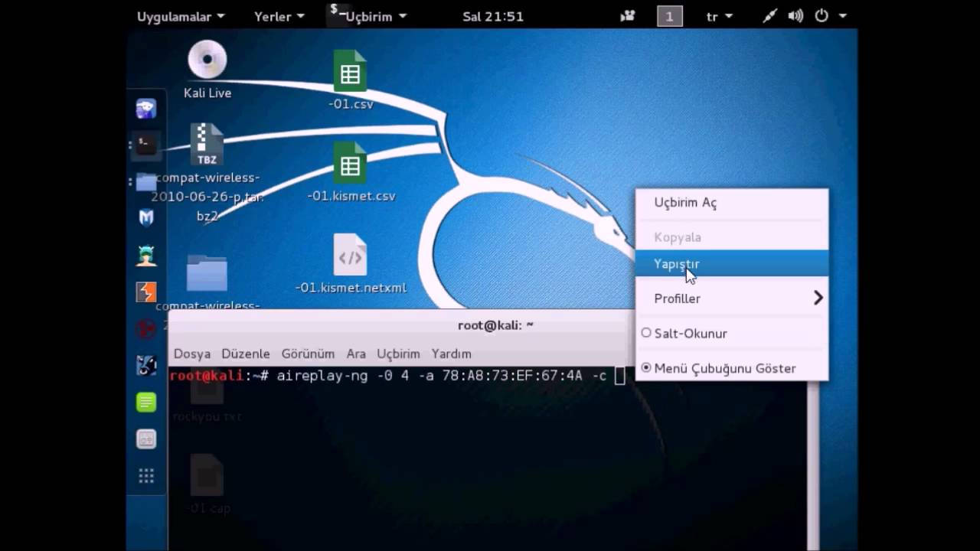Click the root@kali prompt text
This screenshot has width=980, height=551.
(206, 376)
